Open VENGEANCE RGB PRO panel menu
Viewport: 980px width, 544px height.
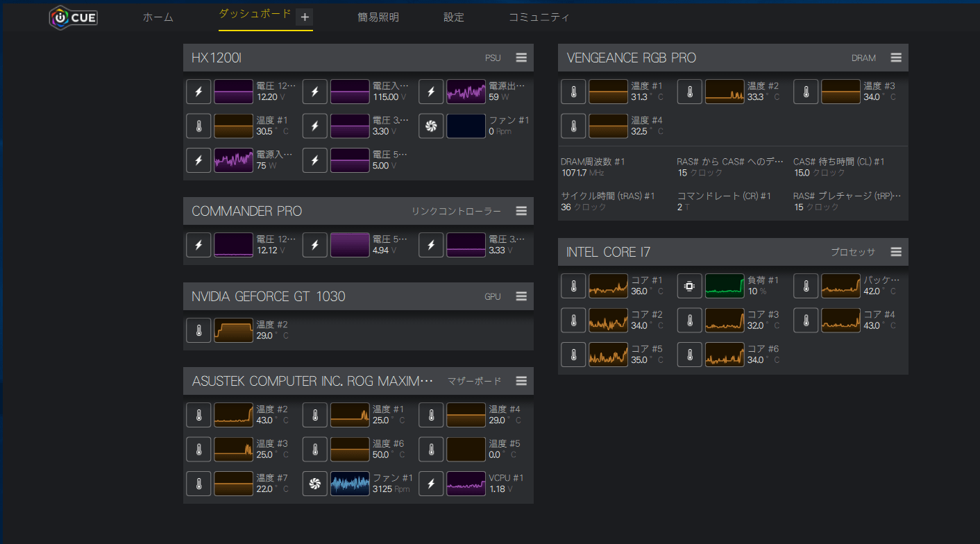click(x=896, y=58)
